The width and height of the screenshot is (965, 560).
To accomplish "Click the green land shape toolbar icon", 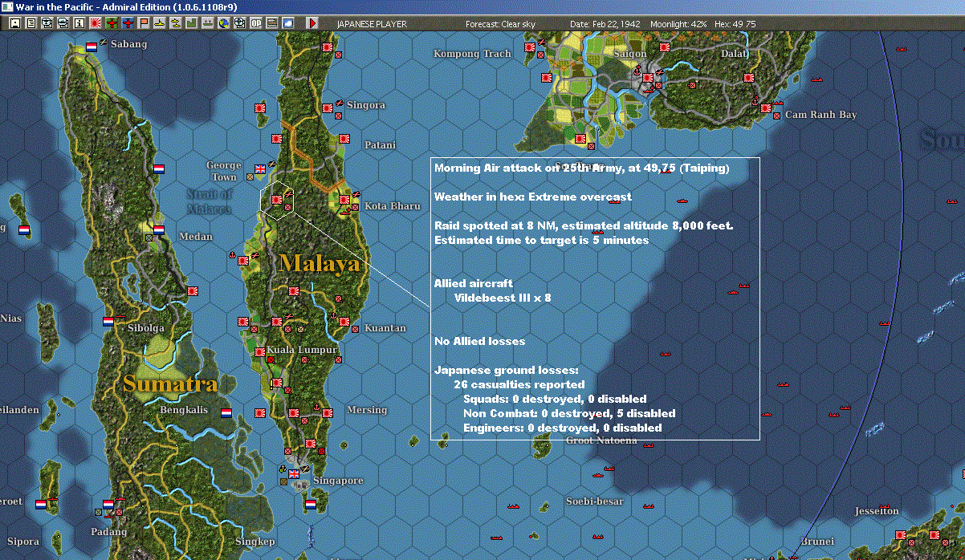I will point(192,23).
